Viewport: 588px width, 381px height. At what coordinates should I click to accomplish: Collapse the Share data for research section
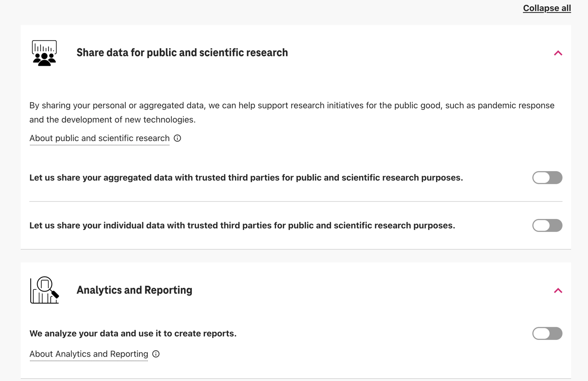pyautogui.click(x=558, y=53)
